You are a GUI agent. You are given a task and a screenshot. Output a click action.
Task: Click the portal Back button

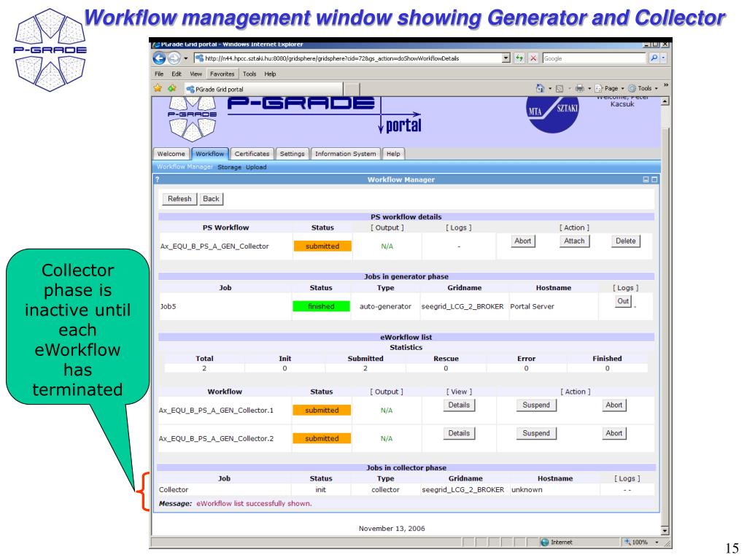(211, 199)
